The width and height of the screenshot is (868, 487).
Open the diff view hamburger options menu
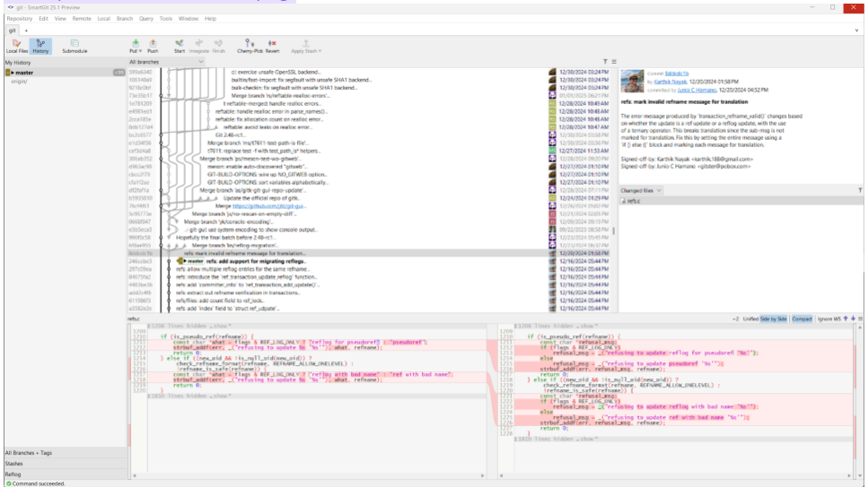pos(860,318)
